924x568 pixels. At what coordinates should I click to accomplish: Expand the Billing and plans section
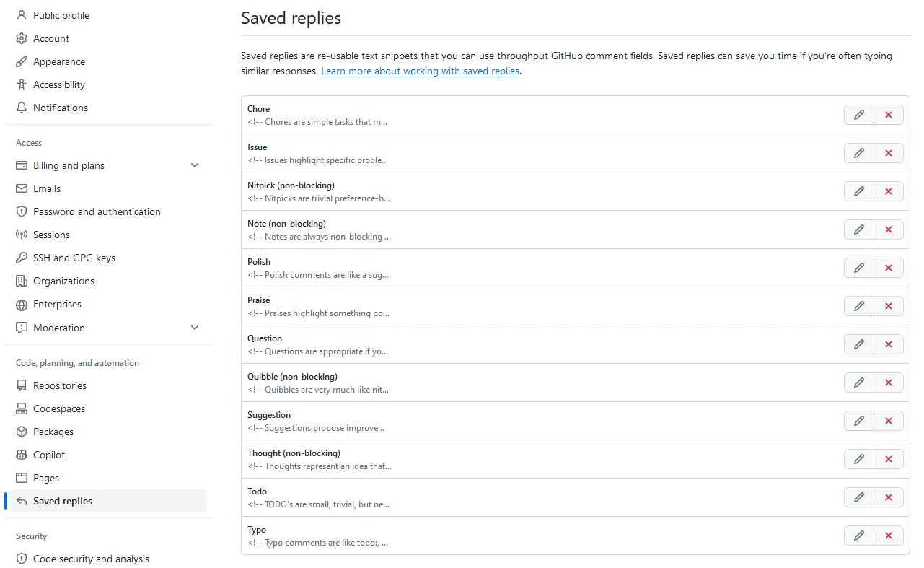194,165
